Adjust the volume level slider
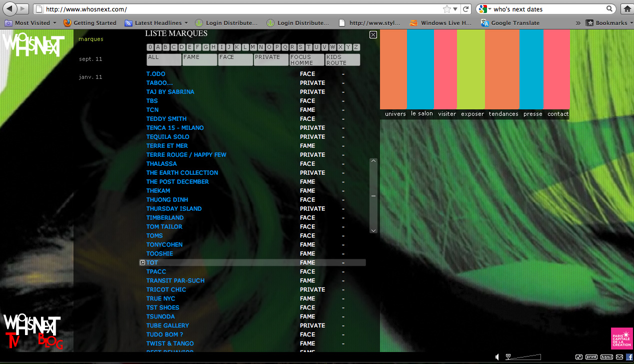 523,357
